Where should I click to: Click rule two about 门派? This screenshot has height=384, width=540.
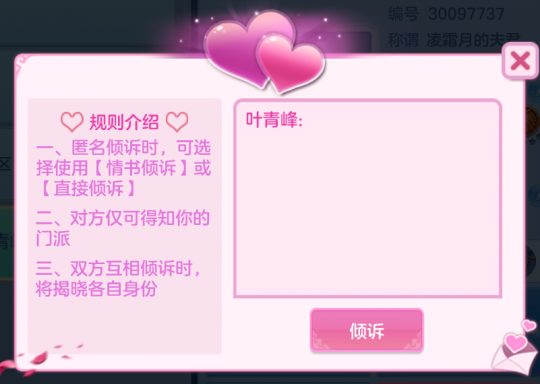(x=123, y=228)
